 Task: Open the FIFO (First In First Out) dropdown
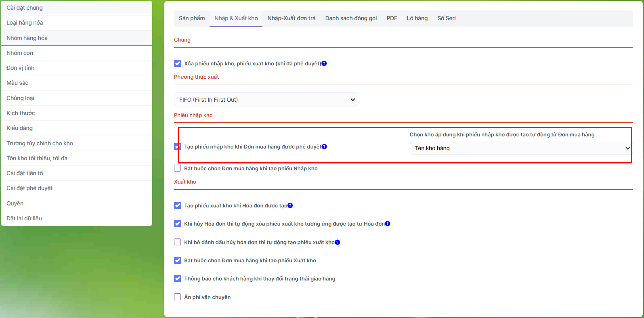(266, 100)
